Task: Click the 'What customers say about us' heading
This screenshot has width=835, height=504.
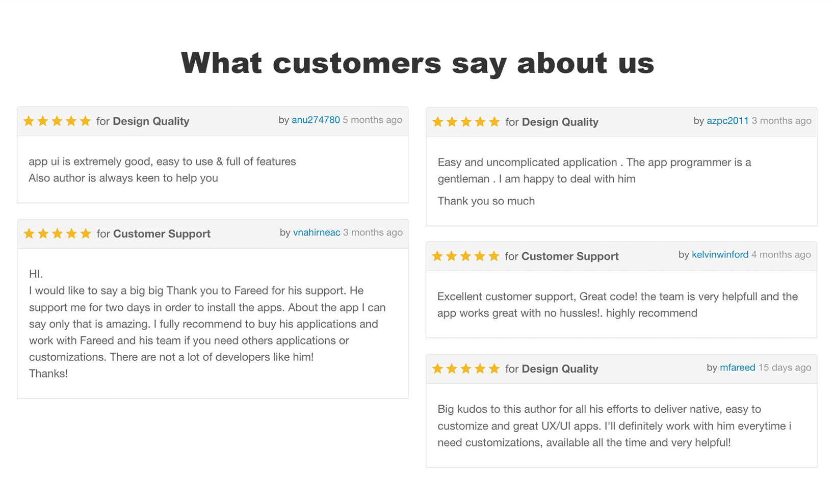Action: coord(417,63)
